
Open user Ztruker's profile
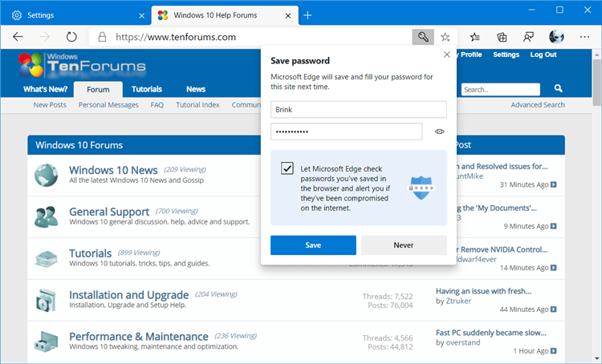pyautogui.click(x=458, y=301)
